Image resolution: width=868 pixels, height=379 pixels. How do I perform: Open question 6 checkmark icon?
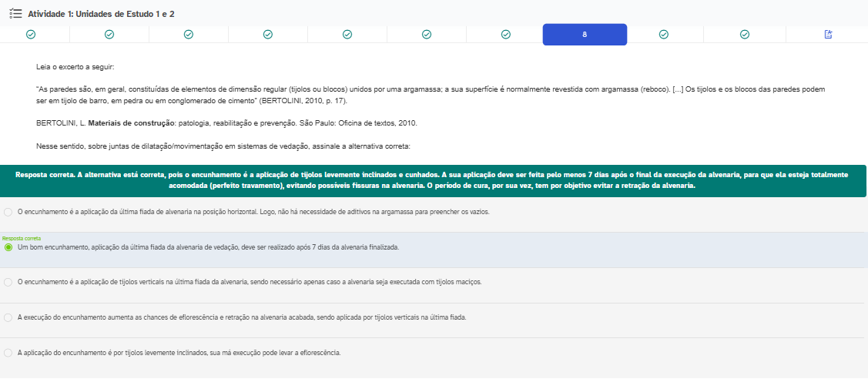(x=427, y=35)
